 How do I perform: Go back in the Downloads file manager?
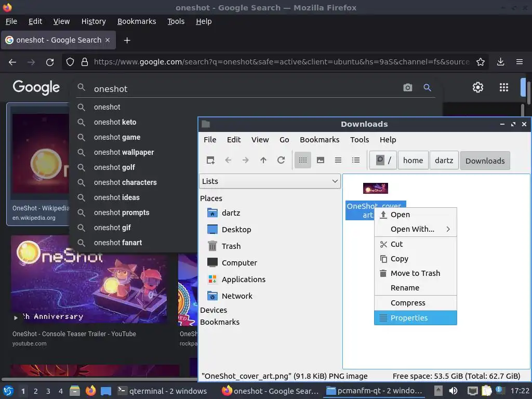pyautogui.click(x=228, y=160)
